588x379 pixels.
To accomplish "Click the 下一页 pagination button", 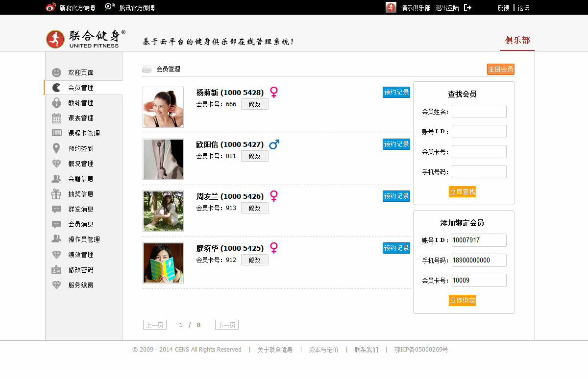I will [226, 325].
